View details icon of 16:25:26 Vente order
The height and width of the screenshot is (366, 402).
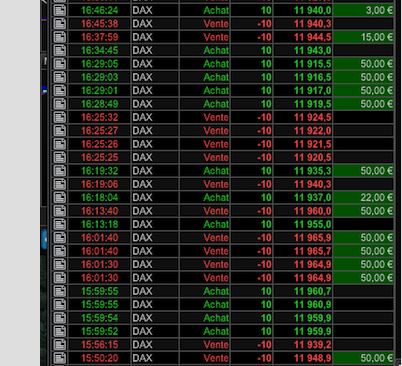[x=60, y=144]
